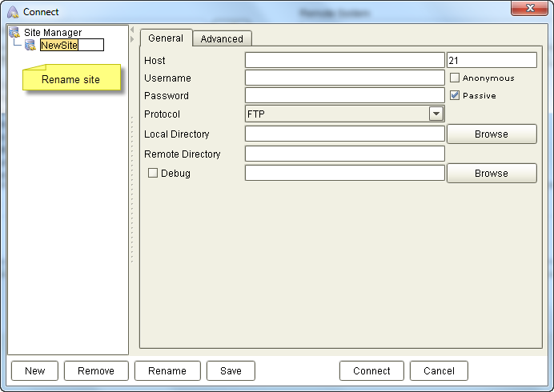Open the Protocol dropdown list

tap(436, 114)
